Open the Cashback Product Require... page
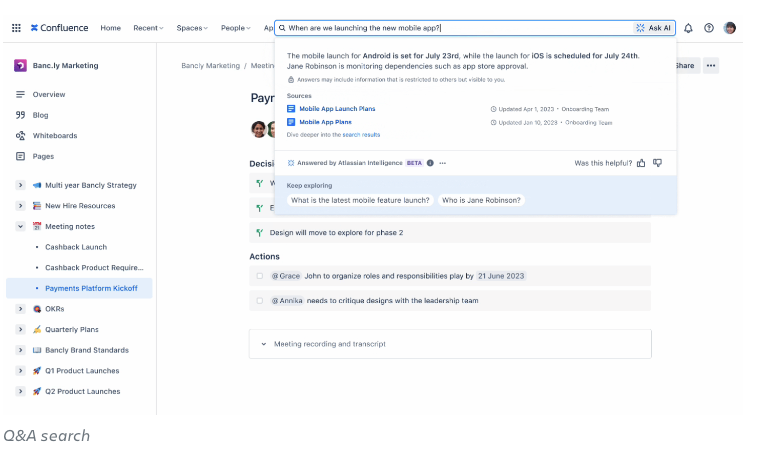The height and width of the screenshot is (452, 775). pyautogui.click(x=94, y=268)
